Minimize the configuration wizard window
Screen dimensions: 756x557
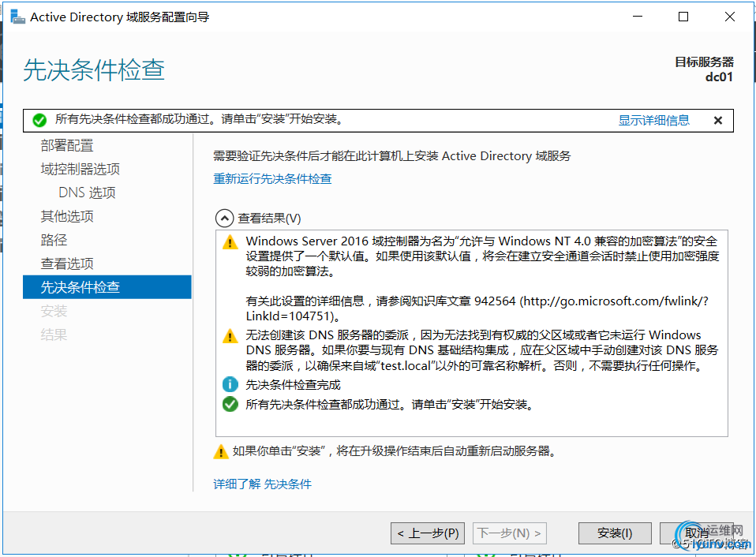pyautogui.click(x=638, y=17)
